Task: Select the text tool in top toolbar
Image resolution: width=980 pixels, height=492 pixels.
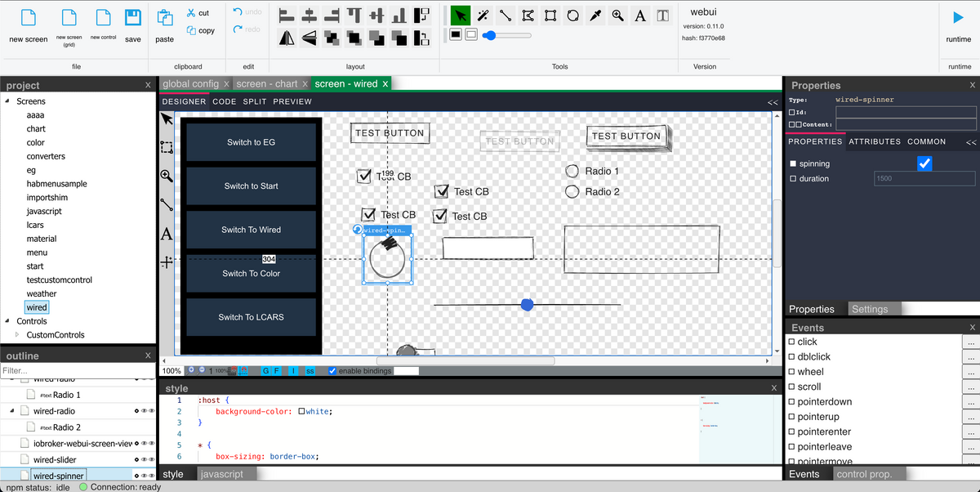Action: point(640,15)
